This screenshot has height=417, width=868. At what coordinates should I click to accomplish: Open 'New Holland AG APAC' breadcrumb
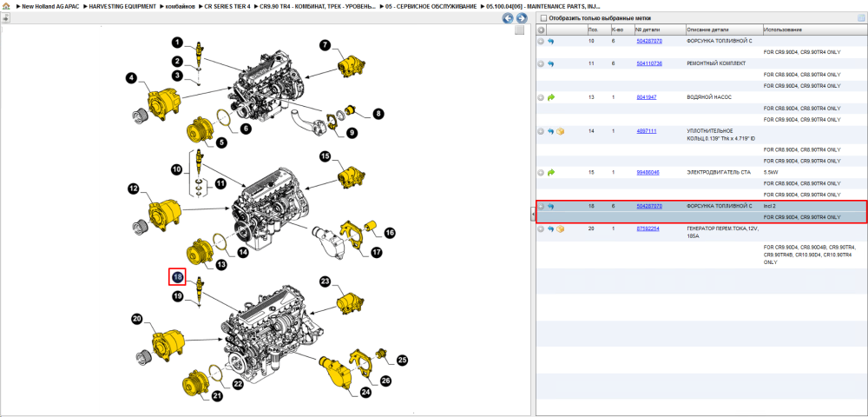(x=50, y=6)
